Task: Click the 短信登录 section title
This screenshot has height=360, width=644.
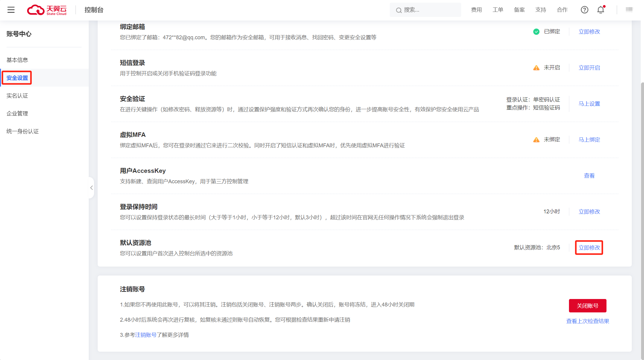Action: click(x=132, y=63)
